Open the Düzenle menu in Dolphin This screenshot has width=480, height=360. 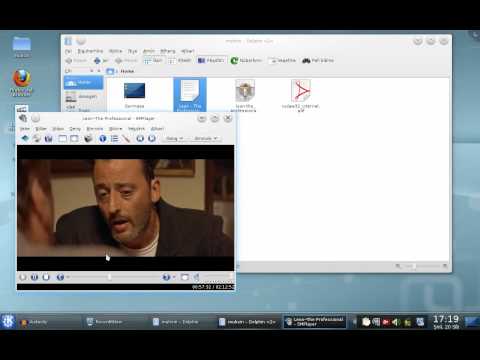[x=90, y=51]
